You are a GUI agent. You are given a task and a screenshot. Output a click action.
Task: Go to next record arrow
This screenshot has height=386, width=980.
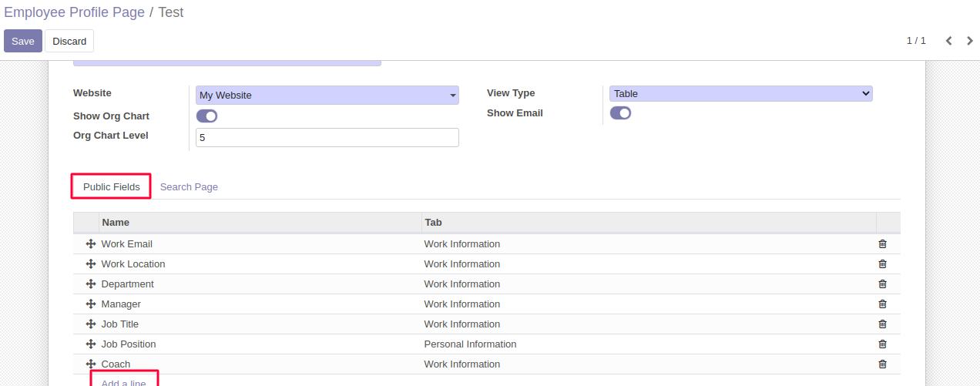(969, 41)
